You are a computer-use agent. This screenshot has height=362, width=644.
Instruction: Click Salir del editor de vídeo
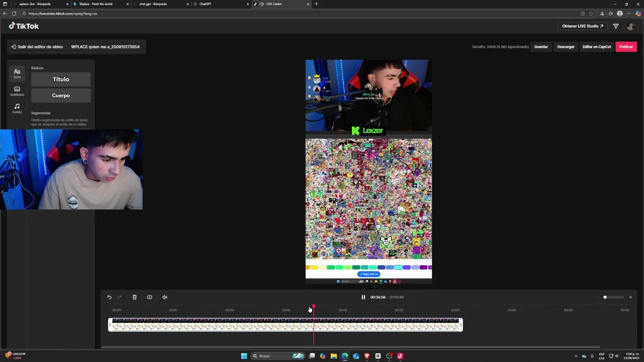[x=37, y=47]
